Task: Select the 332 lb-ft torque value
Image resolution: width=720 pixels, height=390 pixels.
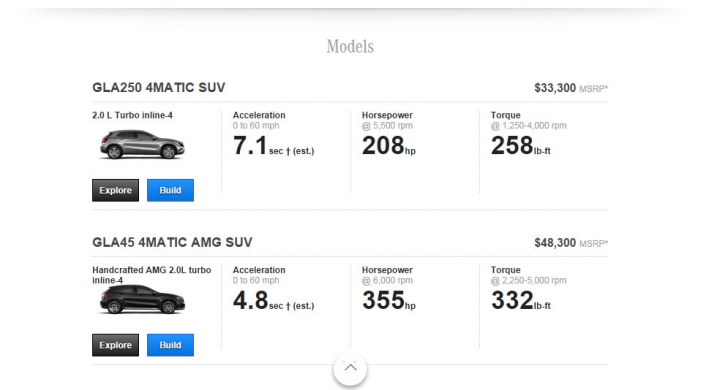Action: [520, 300]
